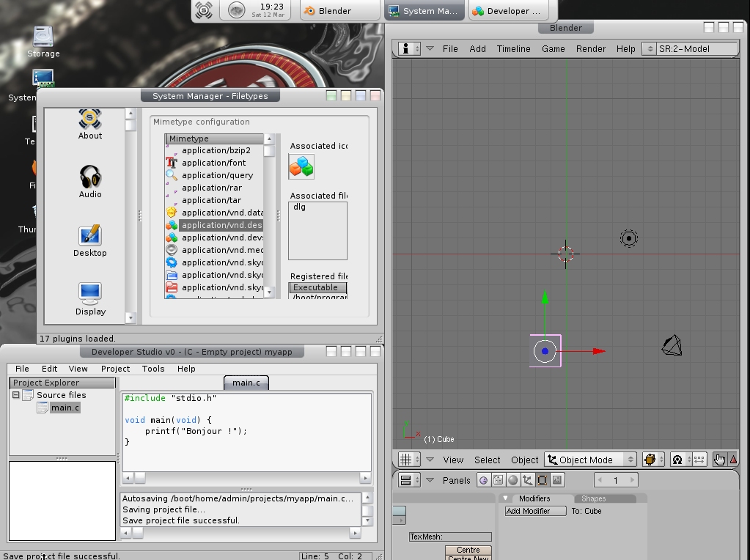Select the Logic (Pac-Man) buttons context
The width and height of the screenshot is (750, 560).
pos(483,481)
